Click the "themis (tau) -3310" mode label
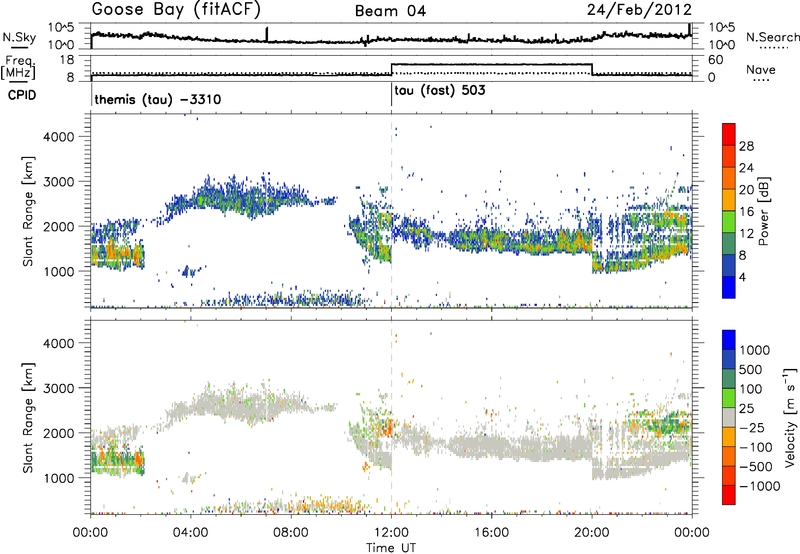 [158, 99]
